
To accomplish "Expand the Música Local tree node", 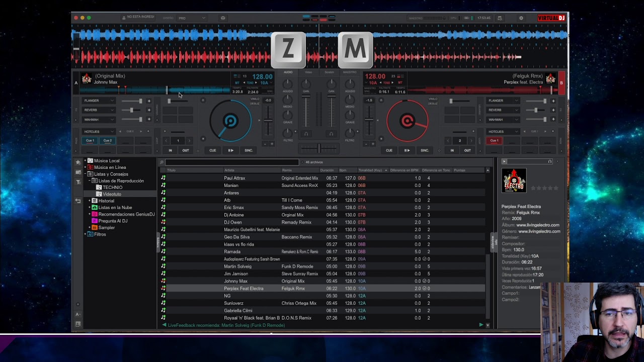I will pyautogui.click(x=85, y=161).
